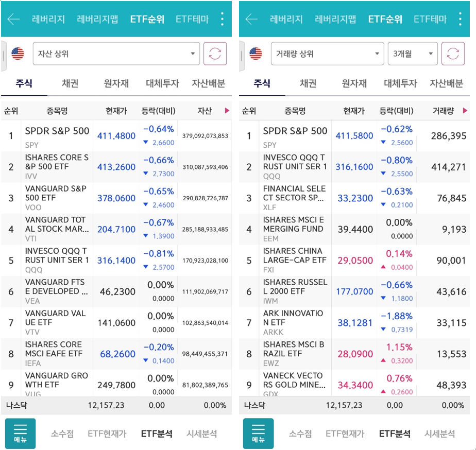Click the sort arrow on the 거래량 column
Image resolution: width=476 pixels, height=450 pixels.
click(466, 110)
